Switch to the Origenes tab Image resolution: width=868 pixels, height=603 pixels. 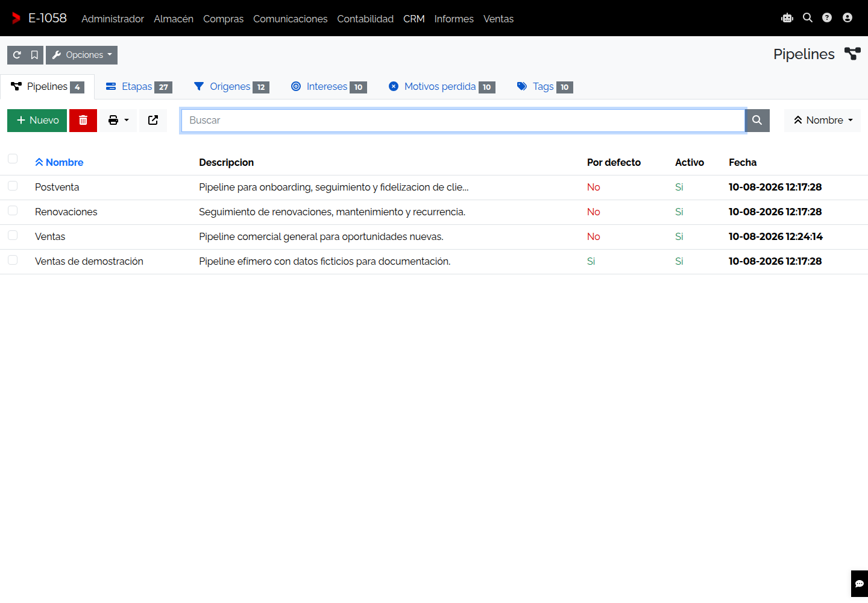(231, 87)
